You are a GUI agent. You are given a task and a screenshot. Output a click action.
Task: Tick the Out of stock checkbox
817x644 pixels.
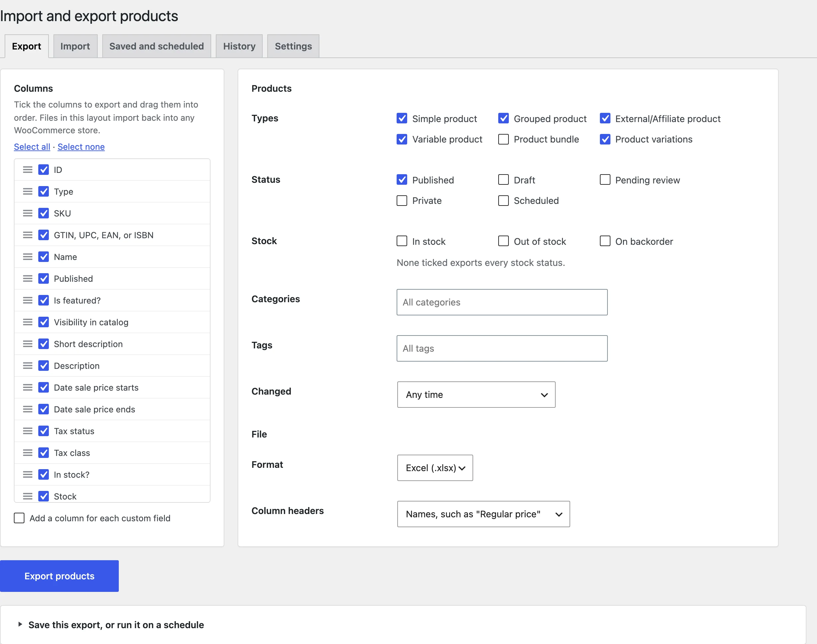point(503,241)
